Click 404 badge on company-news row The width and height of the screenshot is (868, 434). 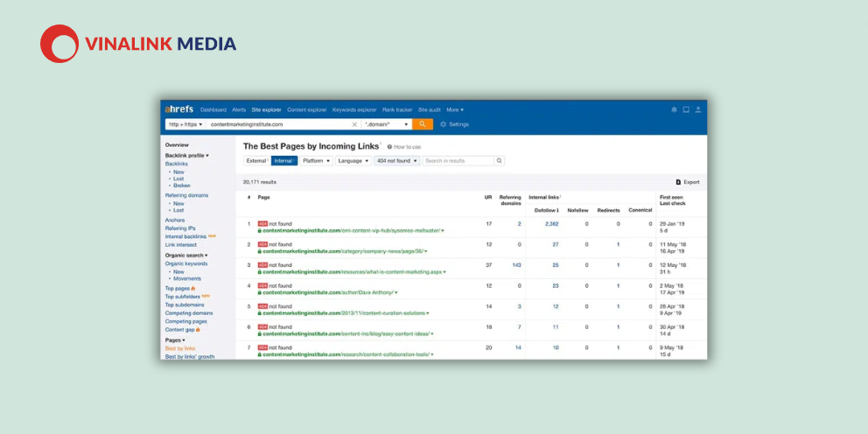262,244
